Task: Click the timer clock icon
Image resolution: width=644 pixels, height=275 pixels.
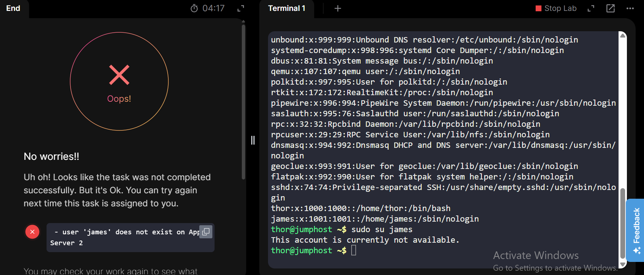Action: (x=194, y=8)
